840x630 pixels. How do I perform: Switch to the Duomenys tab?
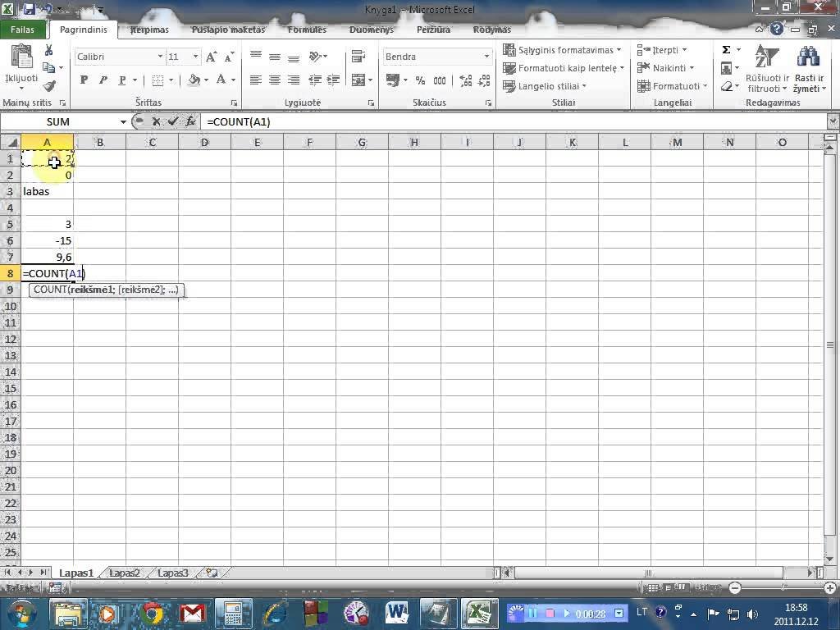[x=372, y=30]
